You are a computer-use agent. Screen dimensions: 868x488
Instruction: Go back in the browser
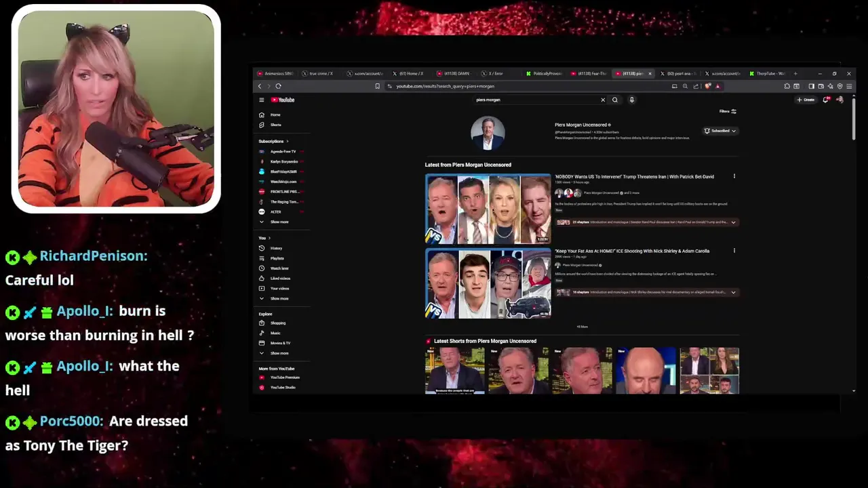pyautogui.click(x=259, y=86)
